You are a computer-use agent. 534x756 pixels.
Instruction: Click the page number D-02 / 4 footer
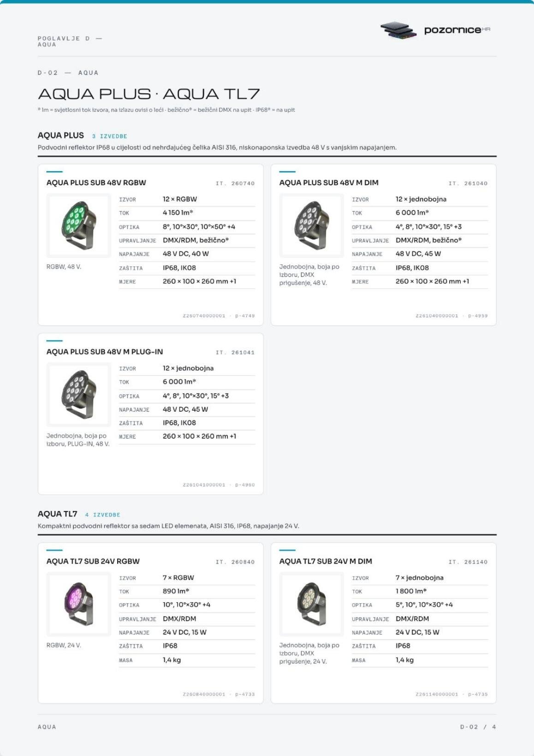(x=478, y=727)
